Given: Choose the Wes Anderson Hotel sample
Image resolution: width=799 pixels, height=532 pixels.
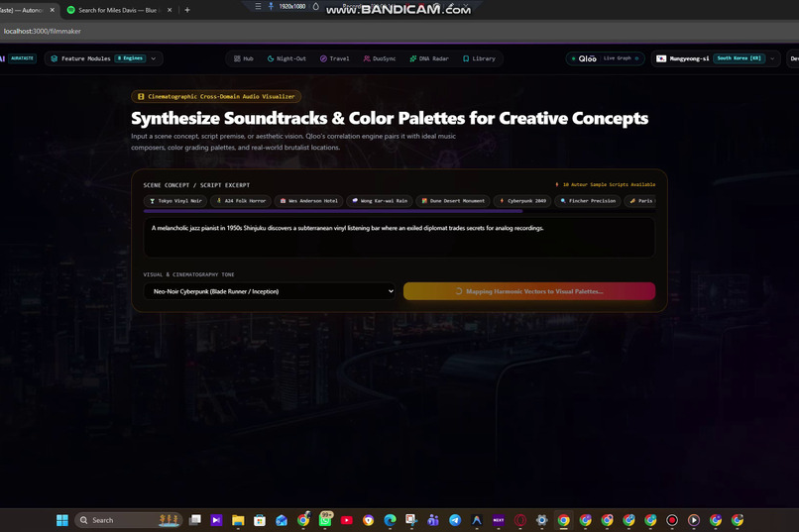Looking at the screenshot, I should click(x=309, y=201).
